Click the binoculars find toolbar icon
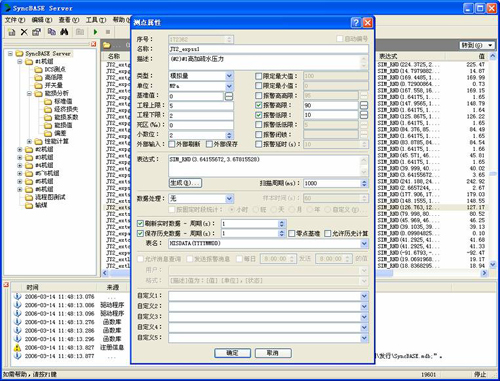The width and height of the screenshot is (500, 381). pyautogui.click(x=64, y=32)
